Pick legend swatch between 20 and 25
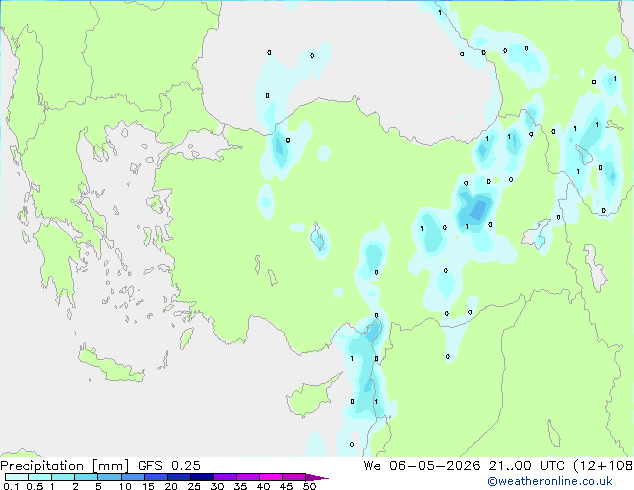Screen dimensions: 634x490 (178, 477)
